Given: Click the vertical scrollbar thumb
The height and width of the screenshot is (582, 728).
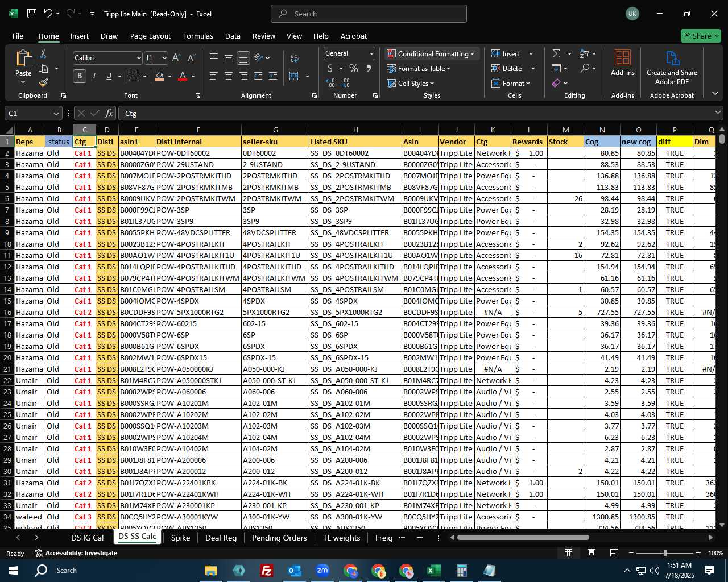Looking at the screenshot, I should (722, 139).
